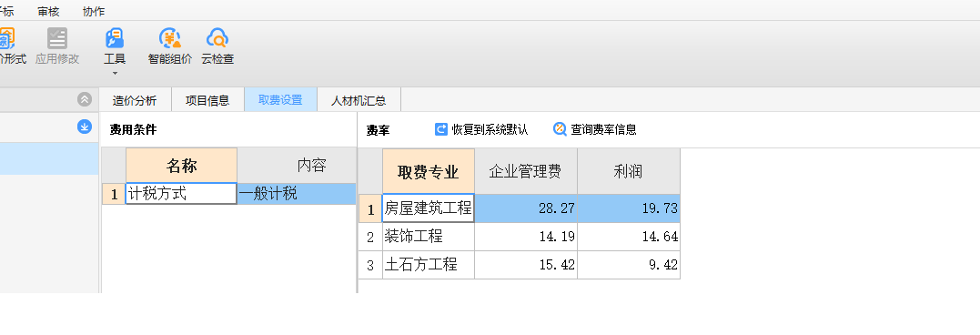This screenshot has width=980, height=335.
Task: Collapse the left panel with double-chevron icon
Action: pyautogui.click(x=85, y=99)
